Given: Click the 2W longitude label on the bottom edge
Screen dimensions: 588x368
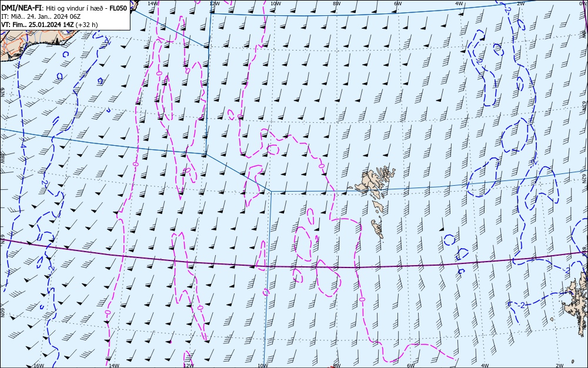Looking at the screenshot, I should point(560,366).
